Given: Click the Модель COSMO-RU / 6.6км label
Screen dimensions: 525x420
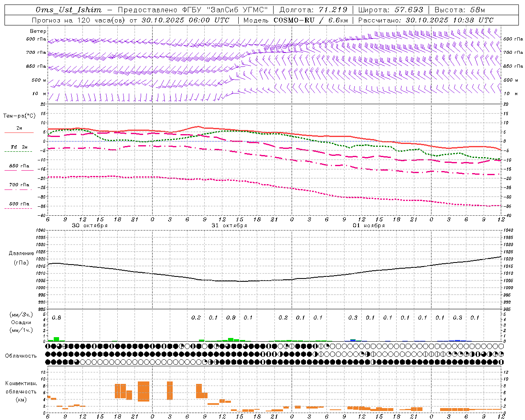Looking at the screenshot, I should pos(296,20).
